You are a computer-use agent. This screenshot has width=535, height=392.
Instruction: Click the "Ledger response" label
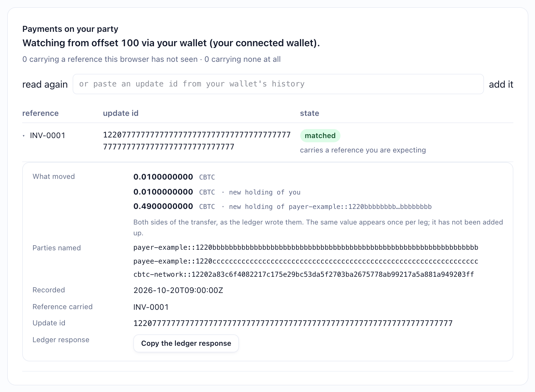pos(61,340)
